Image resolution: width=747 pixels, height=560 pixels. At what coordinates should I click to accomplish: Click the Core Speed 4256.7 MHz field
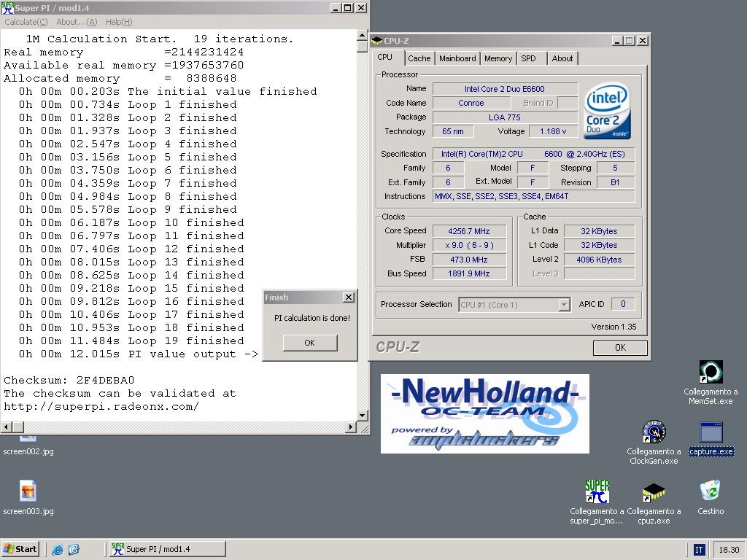(x=469, y=231)
